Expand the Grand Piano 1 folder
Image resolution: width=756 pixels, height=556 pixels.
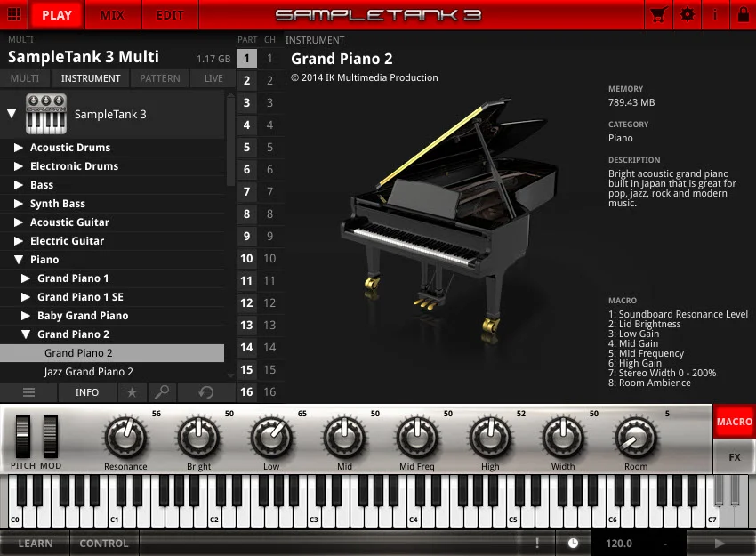point(26,278)
